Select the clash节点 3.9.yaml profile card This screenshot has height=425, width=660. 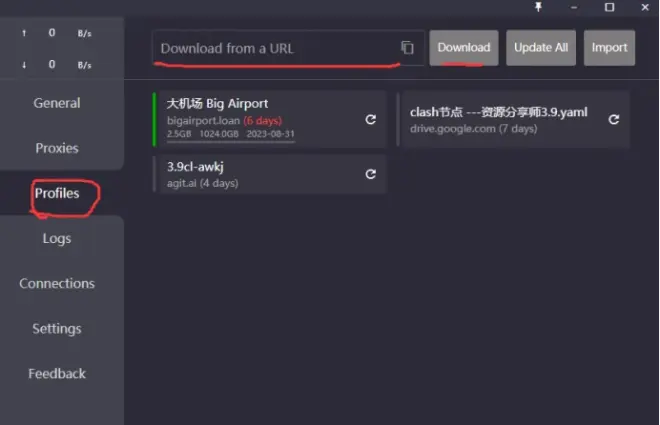pyautogui.click(x=513, y=120)
